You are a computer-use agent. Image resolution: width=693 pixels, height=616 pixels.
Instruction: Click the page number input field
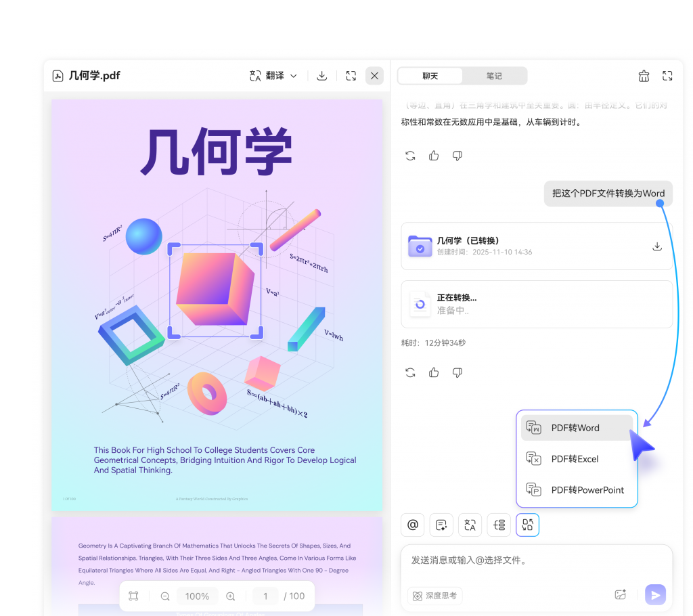(265, 596)
